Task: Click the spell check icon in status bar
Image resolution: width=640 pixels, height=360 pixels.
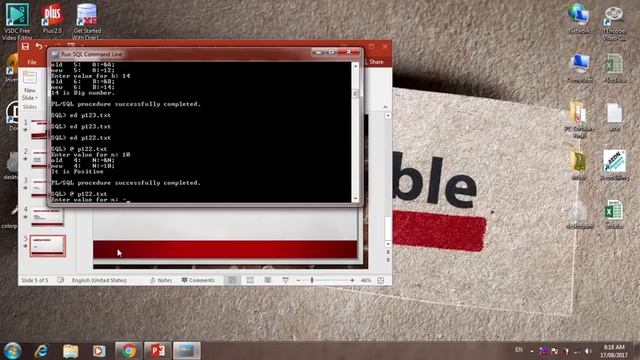Action: coord(61,280)
